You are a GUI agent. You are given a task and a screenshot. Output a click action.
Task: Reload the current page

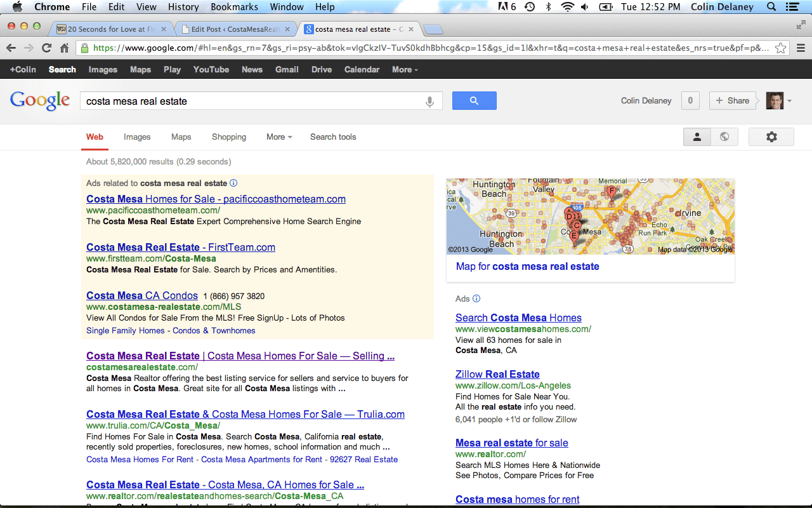pos(46,48)
